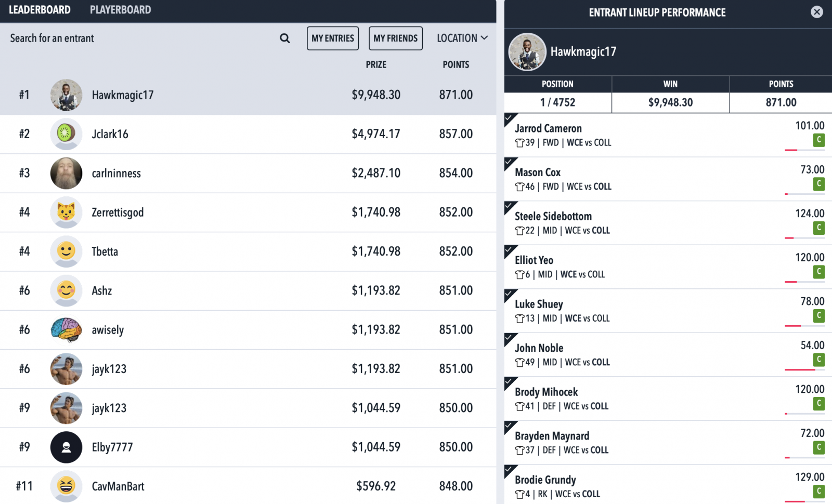This screenshot has width=832, height=504.
Task: Click Elby7777's prize $1,044.59
Action: pos(376,447)
